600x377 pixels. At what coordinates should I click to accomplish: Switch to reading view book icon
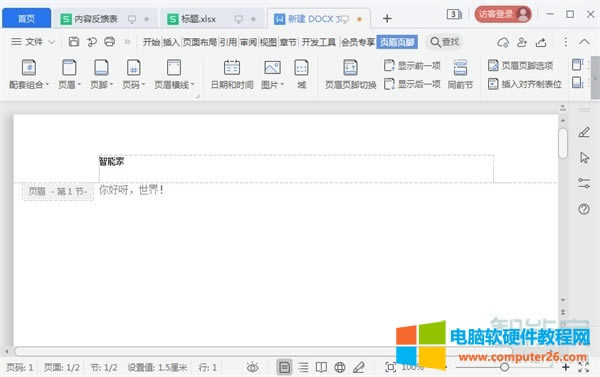click(321, 368)
